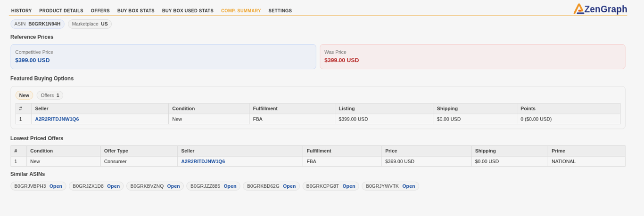Viewport: 644px width, 216px height.
Task: Open similar ASIN B0GRKBD62G
Action: [x=289, y=186]
